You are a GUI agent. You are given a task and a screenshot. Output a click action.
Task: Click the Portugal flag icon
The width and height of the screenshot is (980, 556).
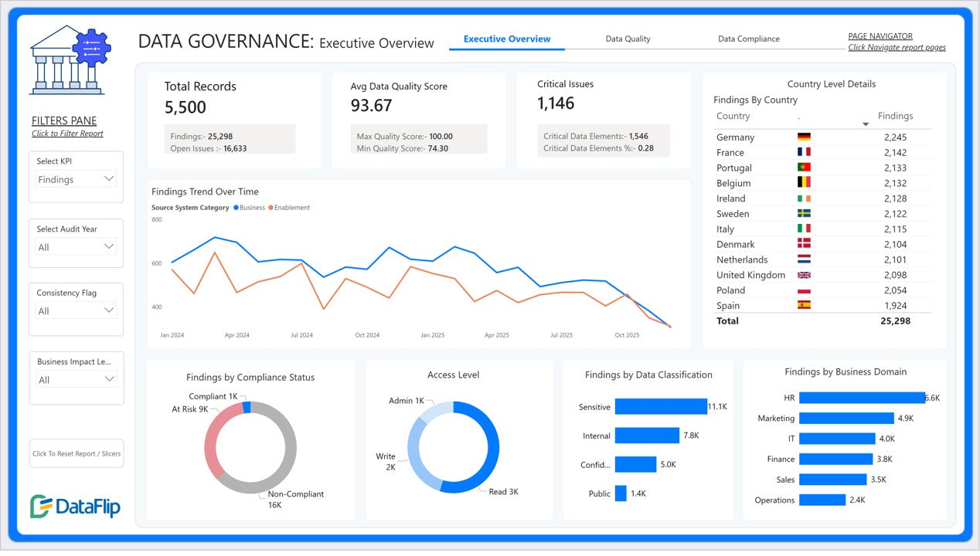[x=804, y=168]
